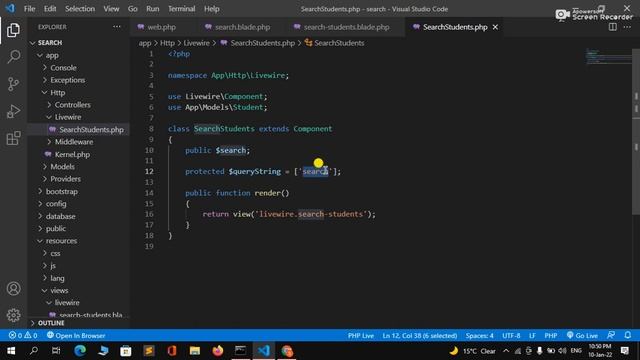Image resolution: width=640 pixels, height=360 pixels.
Task: Expand the config folder
Action: point(56,204)
